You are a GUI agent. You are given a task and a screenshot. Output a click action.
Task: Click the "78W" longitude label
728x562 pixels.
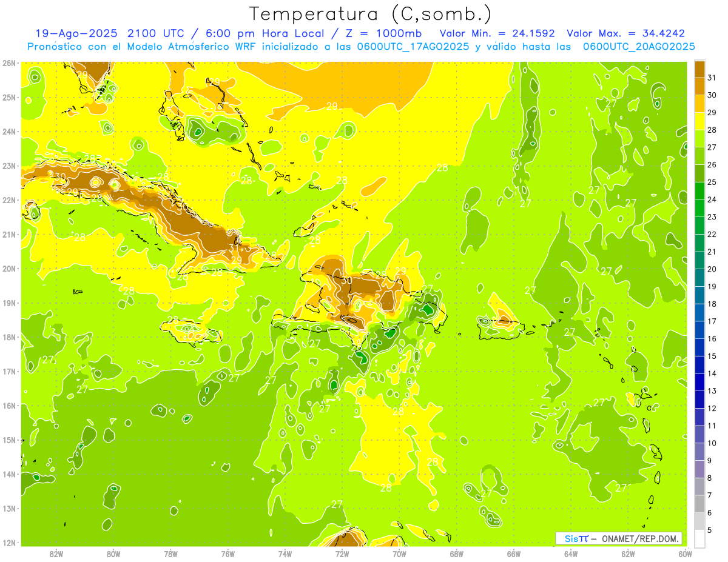click(x=170, y=554)
